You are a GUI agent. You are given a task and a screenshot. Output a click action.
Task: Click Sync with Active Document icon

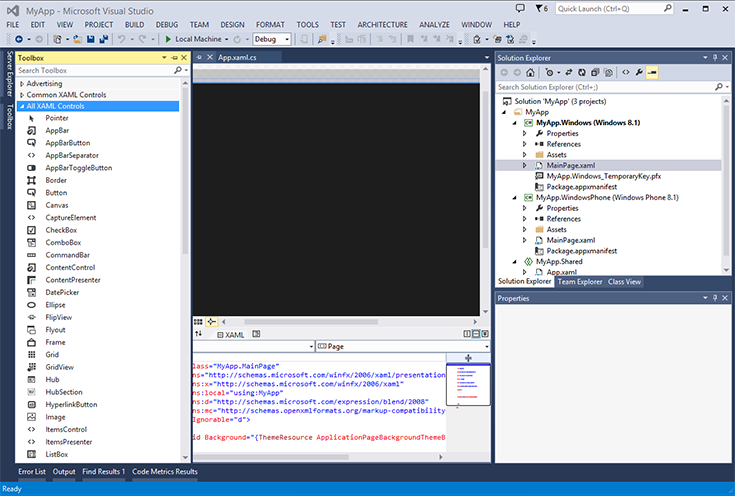click(569, 72)
